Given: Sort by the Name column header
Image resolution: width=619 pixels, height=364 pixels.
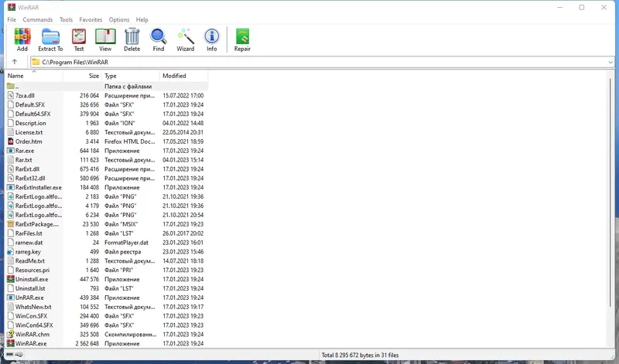Looking at the screenshot, I should coord(34,76).
